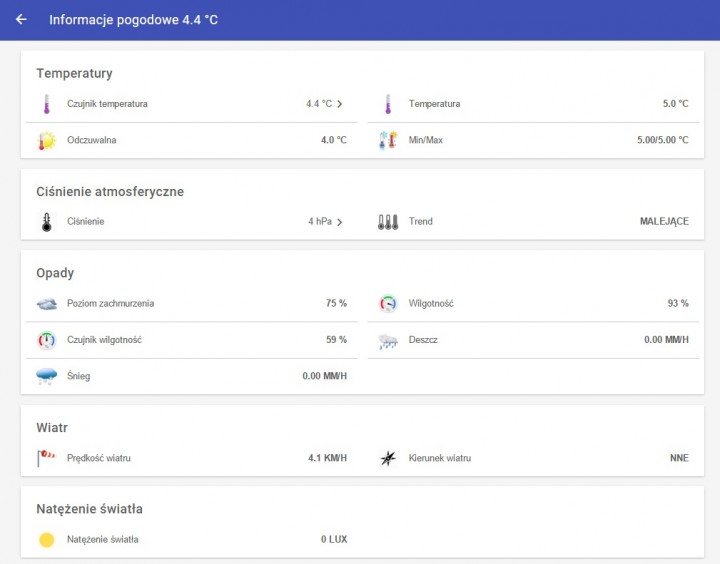Click the Ciśnienie barometer icon

pyautogui.click(x=46, y=222)
